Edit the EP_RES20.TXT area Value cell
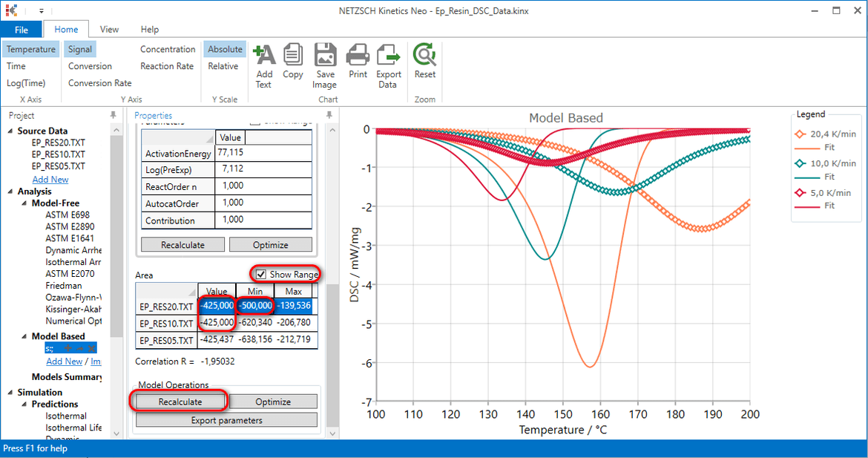 217,306
